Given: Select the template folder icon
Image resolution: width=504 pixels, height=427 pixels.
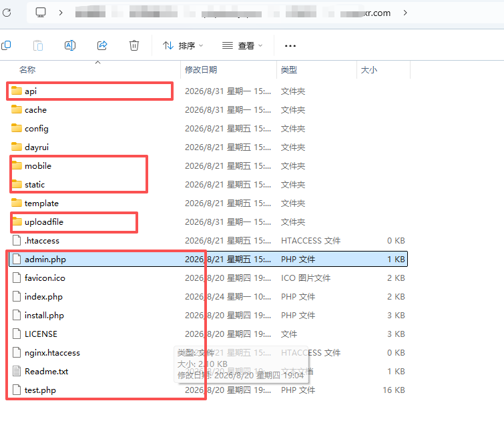Looking at the screenshot, I should click(17, 203).
